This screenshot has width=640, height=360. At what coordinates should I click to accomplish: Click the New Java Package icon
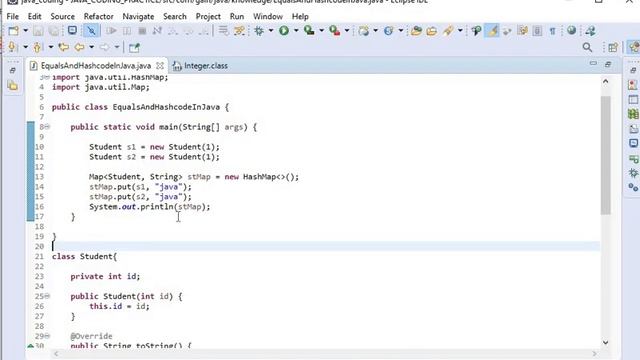coord(363,31)
